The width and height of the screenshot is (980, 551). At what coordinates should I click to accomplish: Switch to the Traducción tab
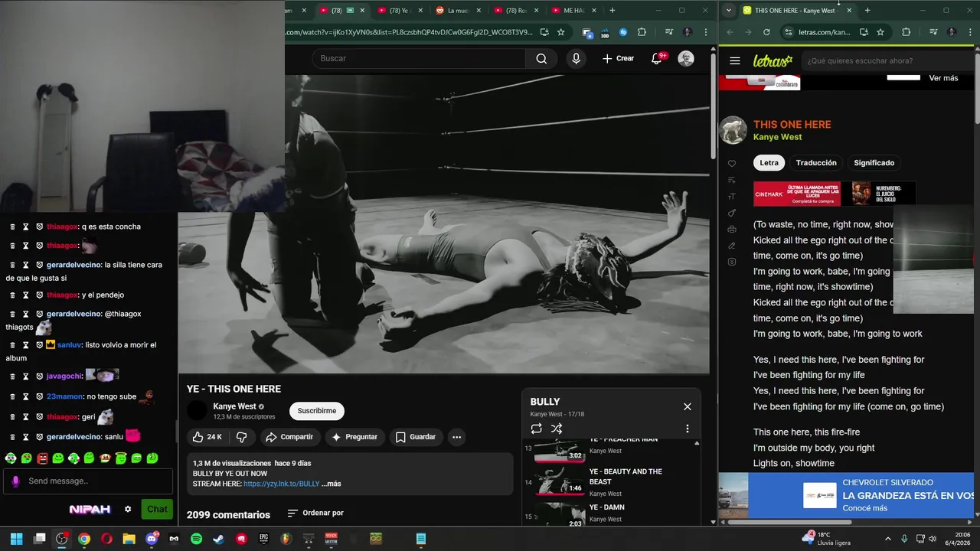pyautogui.click(x=816, y=162)
